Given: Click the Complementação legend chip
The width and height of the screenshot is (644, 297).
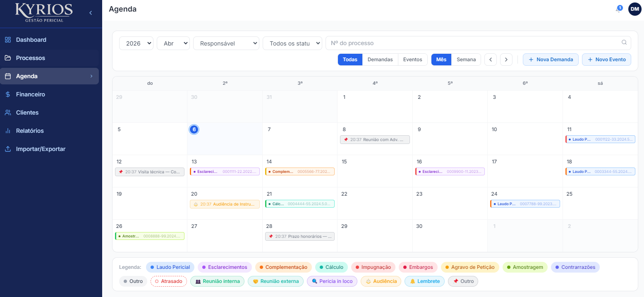Looking at the screenshot, I should coord(283,267).
